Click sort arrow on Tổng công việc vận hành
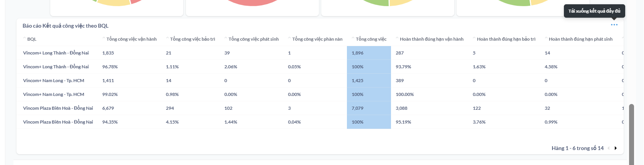 coord(104,38)
